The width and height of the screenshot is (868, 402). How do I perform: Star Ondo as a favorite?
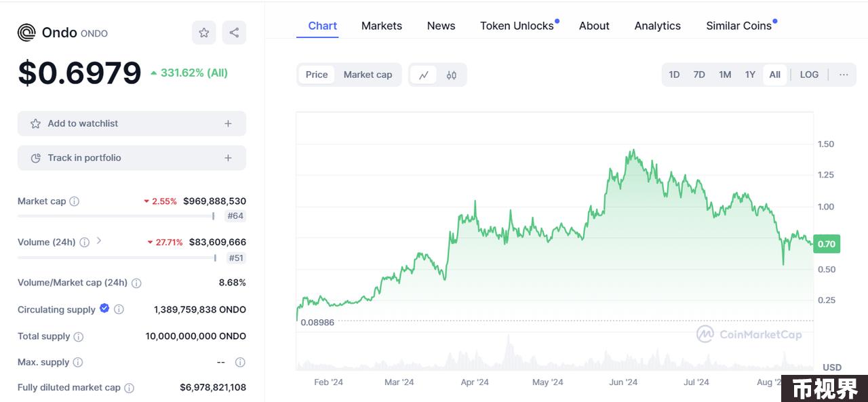coord(204,33)
